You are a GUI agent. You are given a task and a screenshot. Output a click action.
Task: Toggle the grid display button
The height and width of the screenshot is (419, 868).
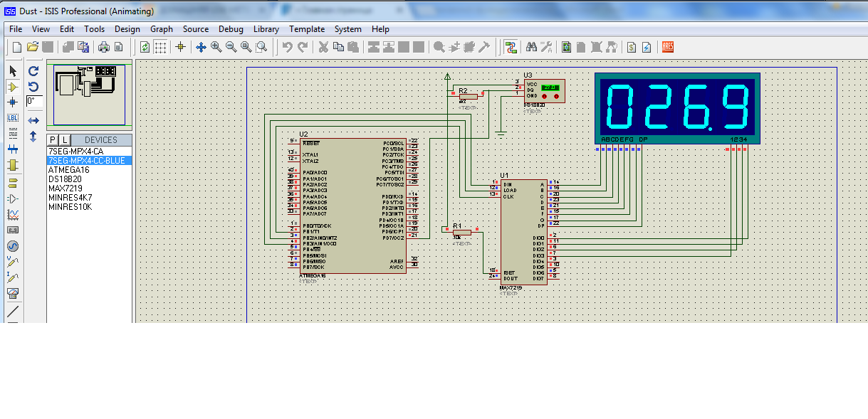click(161, 47)
